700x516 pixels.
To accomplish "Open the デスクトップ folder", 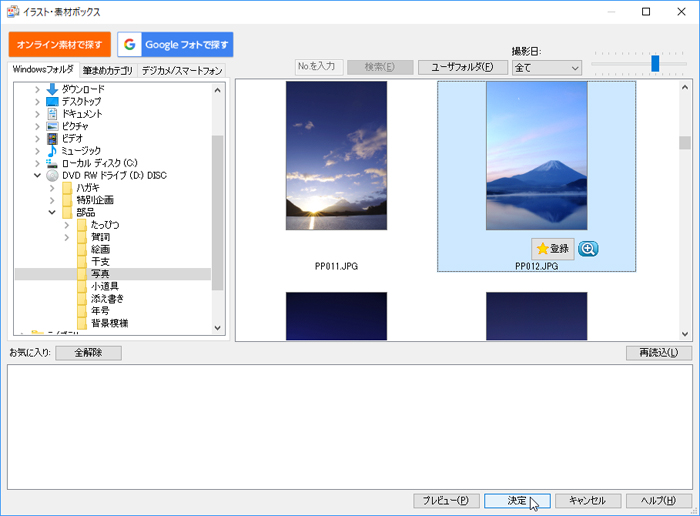I will [x=81, y=102].
